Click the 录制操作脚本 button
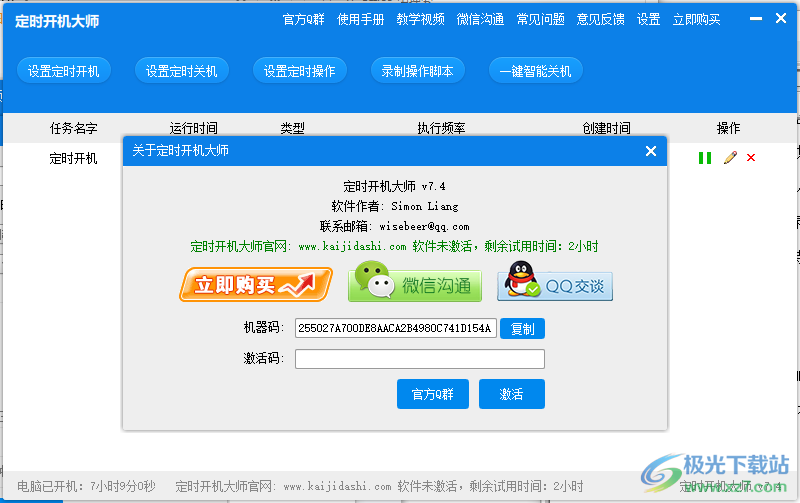 tap(418, 71)
